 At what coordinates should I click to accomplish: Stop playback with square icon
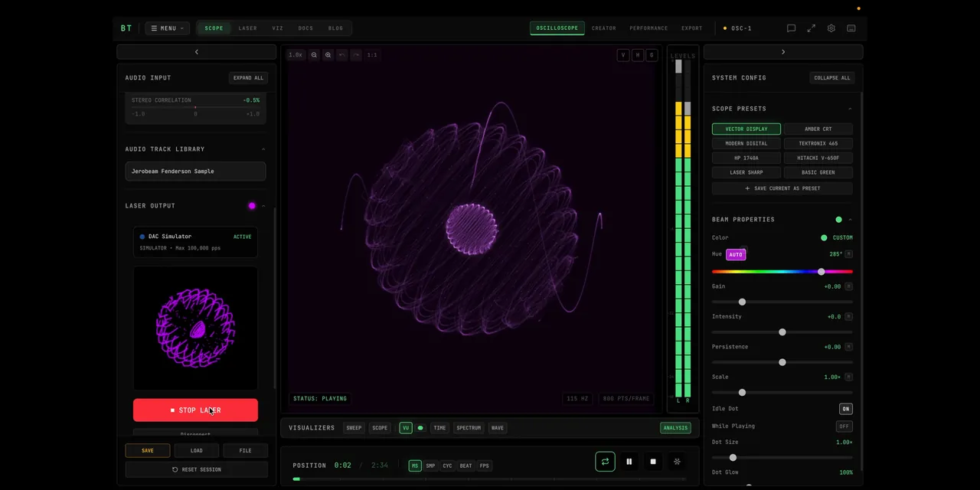[653, 462]
